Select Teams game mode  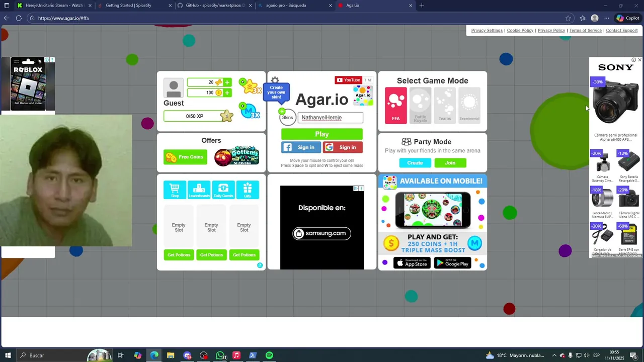tap(445, 106)
